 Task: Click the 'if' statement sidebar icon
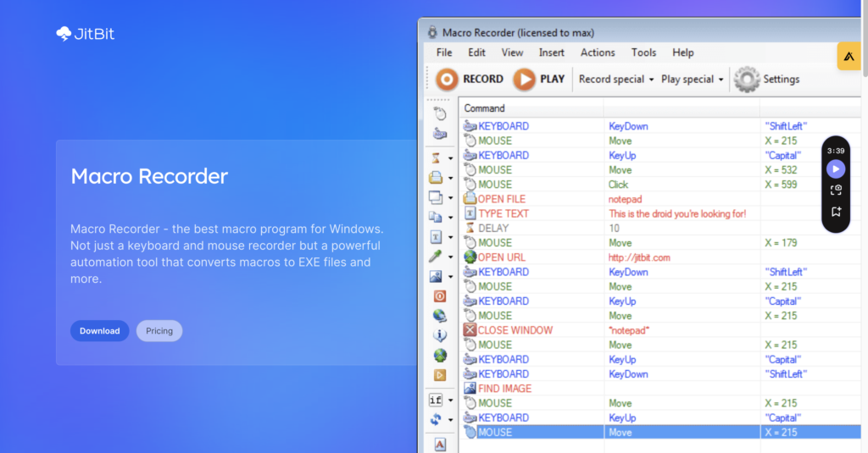point(436,400)
